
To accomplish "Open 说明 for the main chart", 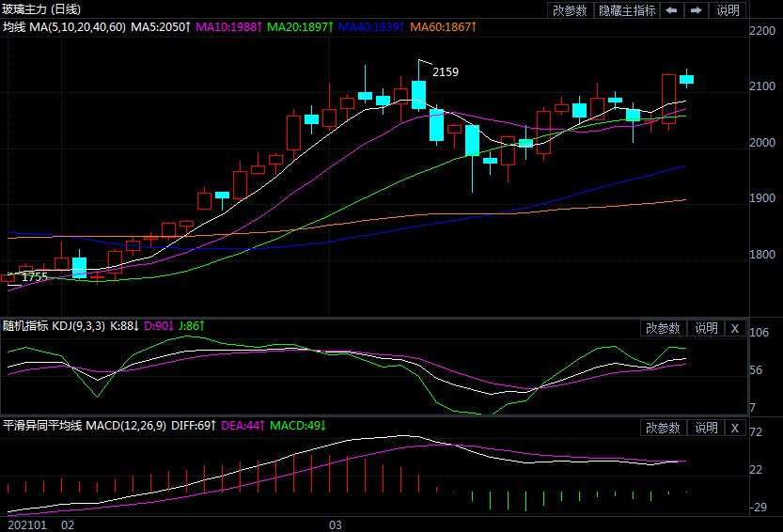I will pyautogui.click(x=728, y=10).
